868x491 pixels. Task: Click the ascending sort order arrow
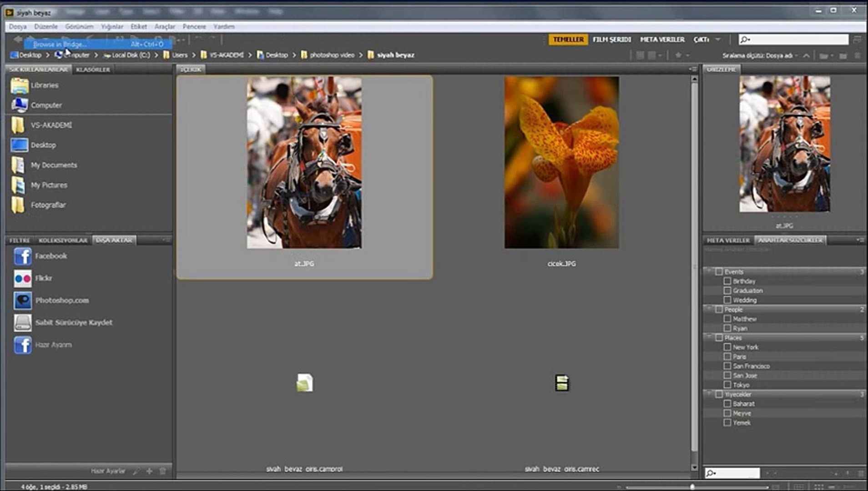[806, 55]
